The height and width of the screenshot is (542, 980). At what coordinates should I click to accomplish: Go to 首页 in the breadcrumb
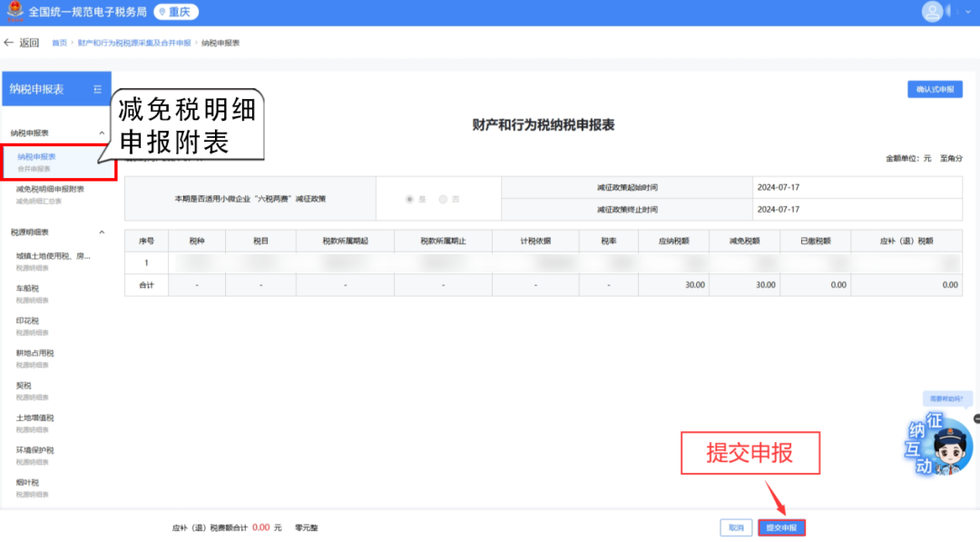click(59, 43)
